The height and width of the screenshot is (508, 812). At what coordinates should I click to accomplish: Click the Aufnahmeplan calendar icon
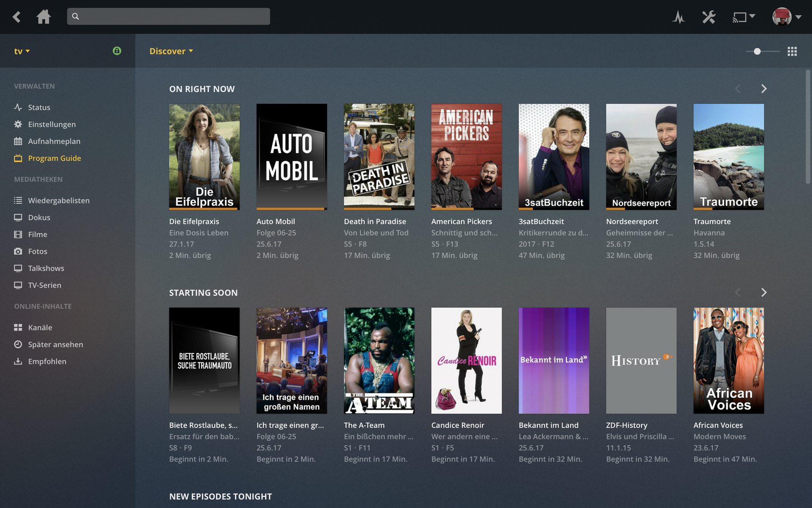pyautogui.click(x=18, y=141)
